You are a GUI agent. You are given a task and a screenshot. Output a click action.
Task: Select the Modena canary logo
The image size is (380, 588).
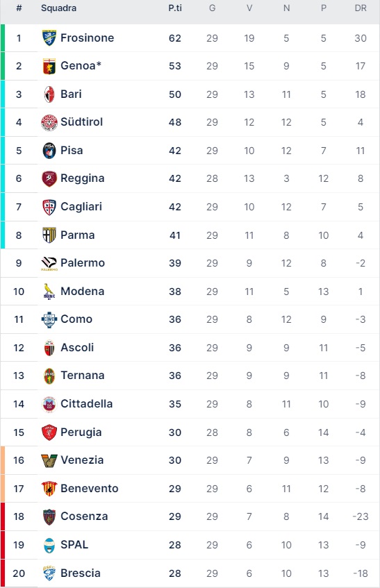[x=49, y=292]
